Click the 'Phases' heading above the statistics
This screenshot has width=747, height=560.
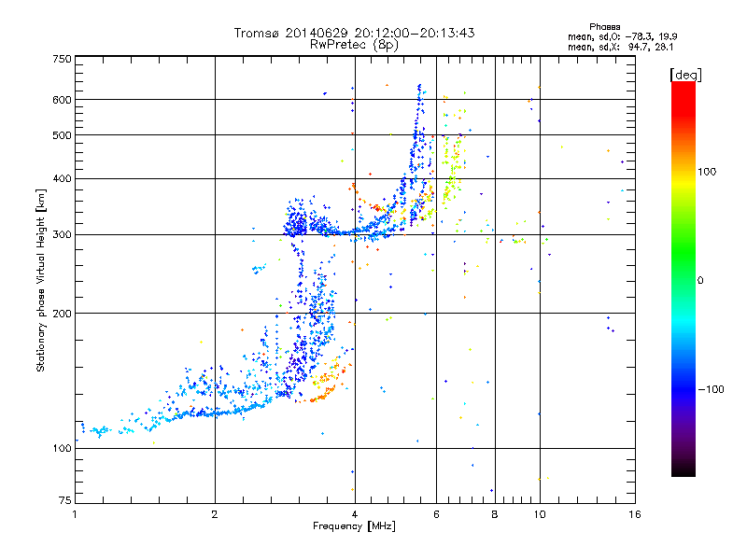point(604,27)
